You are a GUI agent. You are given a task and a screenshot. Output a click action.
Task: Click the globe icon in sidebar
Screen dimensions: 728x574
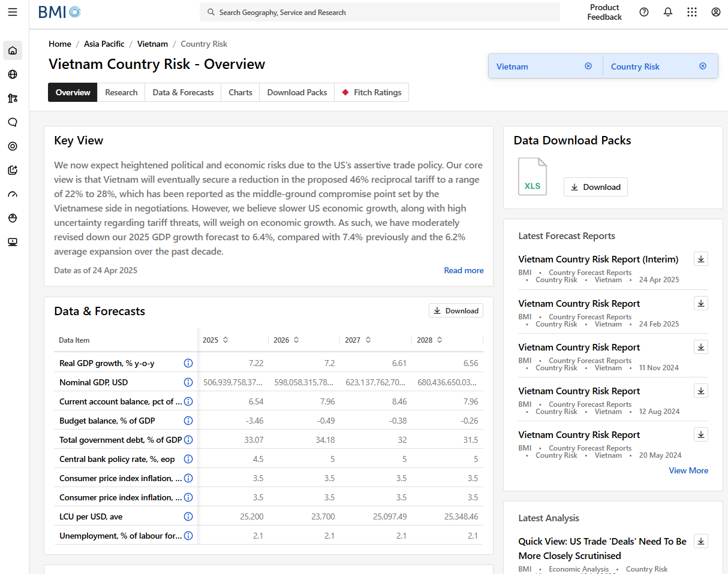[13, 74]
